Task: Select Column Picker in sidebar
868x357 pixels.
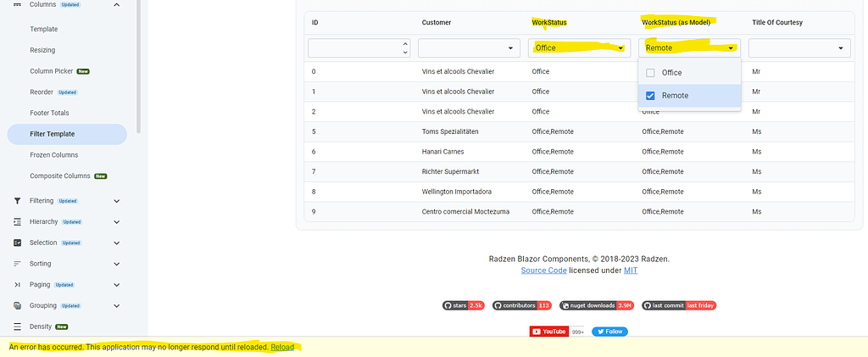Action: (53, 71)
